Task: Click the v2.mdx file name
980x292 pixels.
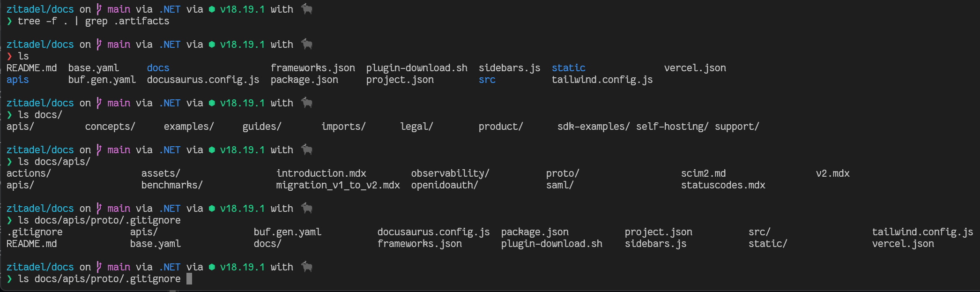Action: (x=832, y=173)
